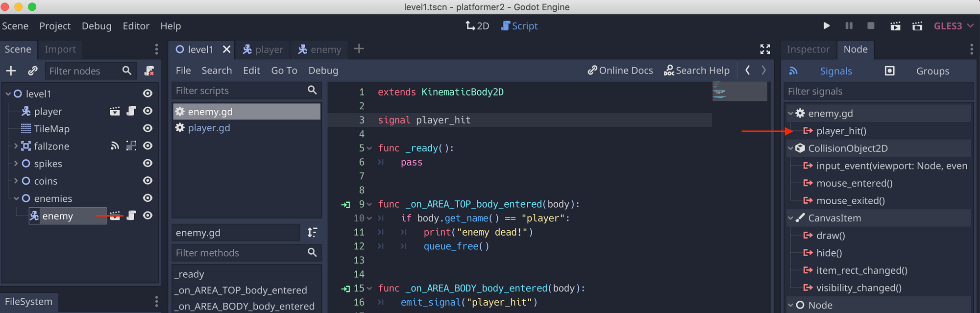The height and width of the screenshot is (313, 980).
Task: Collapse the enemies node
Action: click(16, 198)
